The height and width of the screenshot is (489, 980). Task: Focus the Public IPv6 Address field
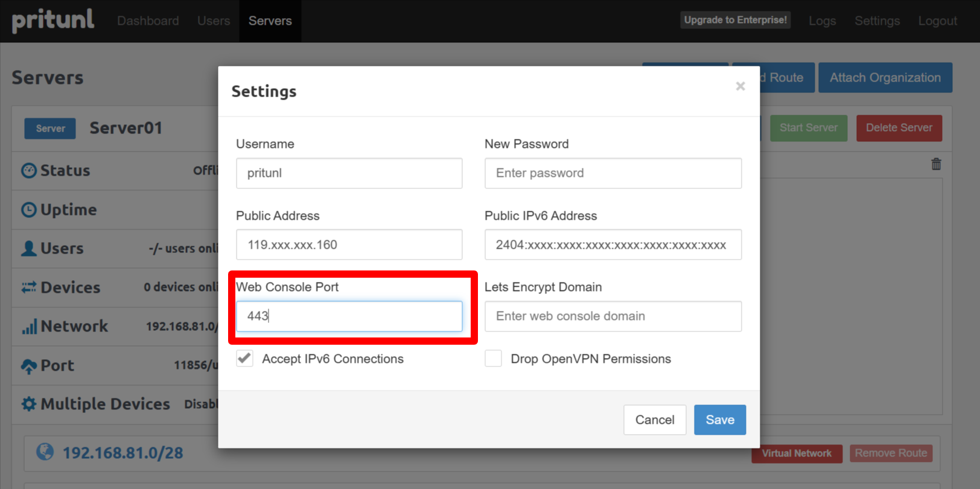(x=613, y=245)
